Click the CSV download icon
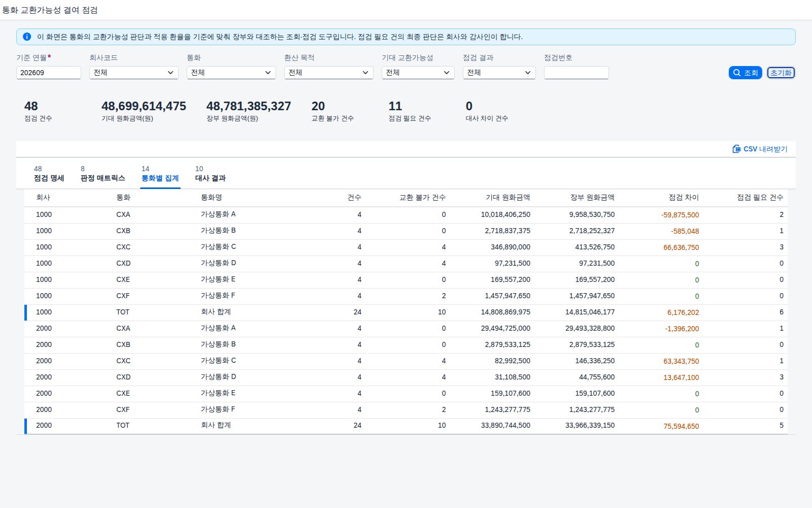The height and width of the screenshot is (508, 812). pyautogui.click(x=736, y=149)
